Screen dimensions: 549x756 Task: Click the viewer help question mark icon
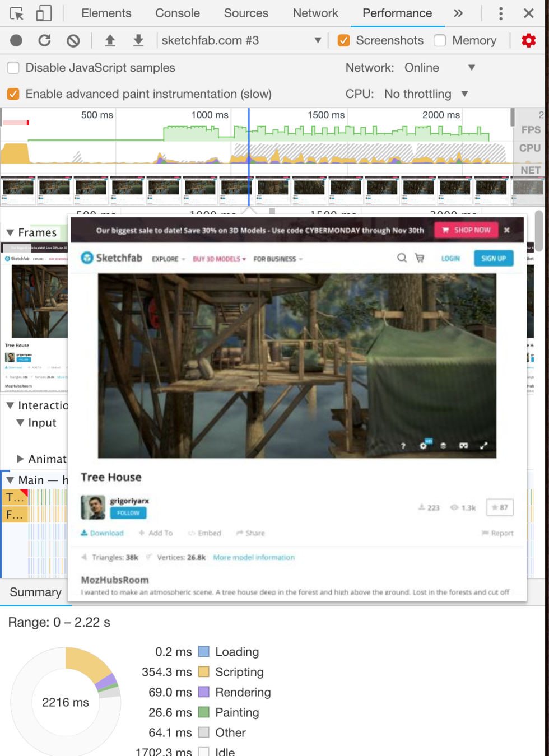coord(403,446)
